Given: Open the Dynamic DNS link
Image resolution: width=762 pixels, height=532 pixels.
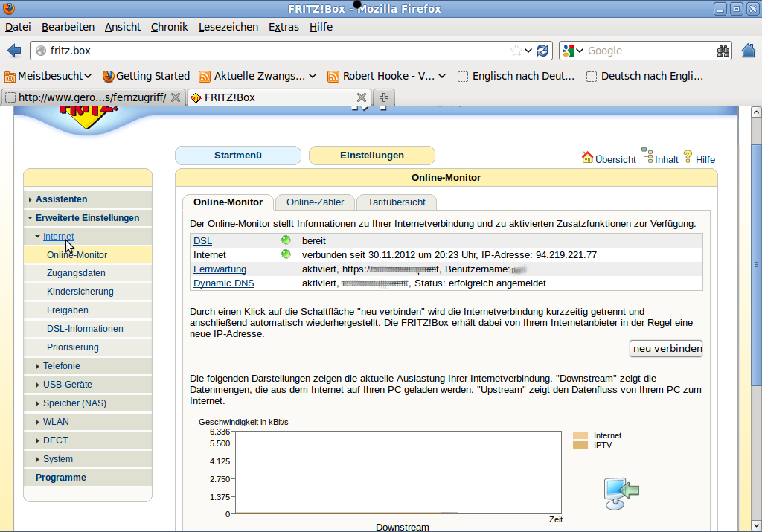Looking at the screenshot, I should (224, 283).
